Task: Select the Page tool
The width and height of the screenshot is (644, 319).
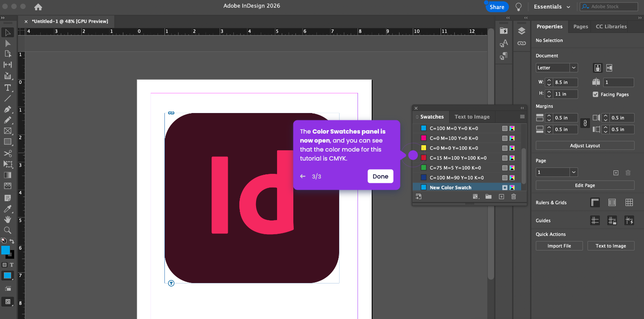Action: pos(7,54)
